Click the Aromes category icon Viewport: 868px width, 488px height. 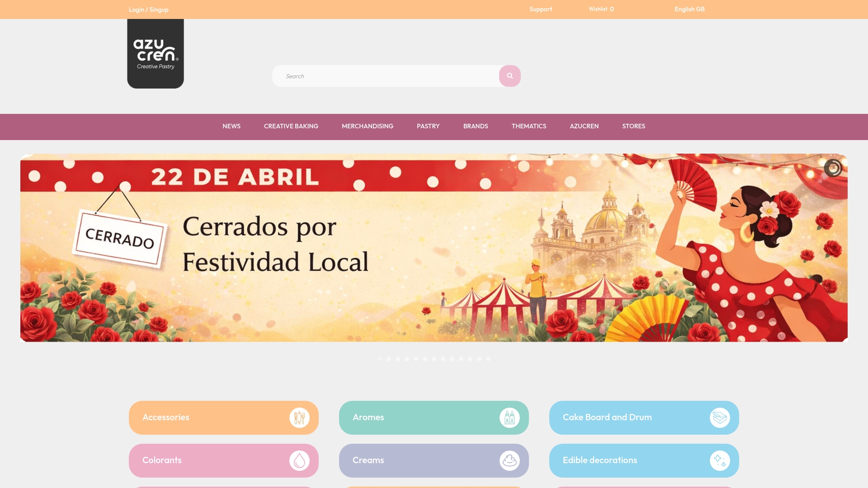tap(509, 417)
